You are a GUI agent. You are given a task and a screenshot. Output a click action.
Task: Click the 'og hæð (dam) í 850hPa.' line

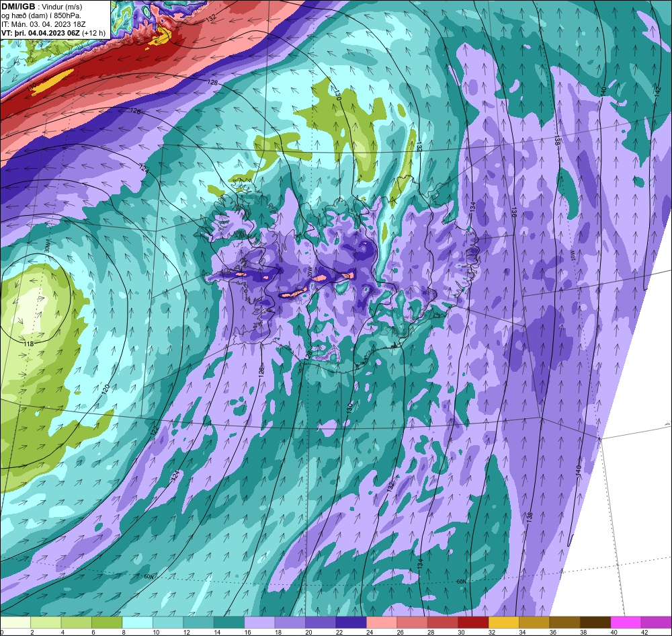point(41,16)
